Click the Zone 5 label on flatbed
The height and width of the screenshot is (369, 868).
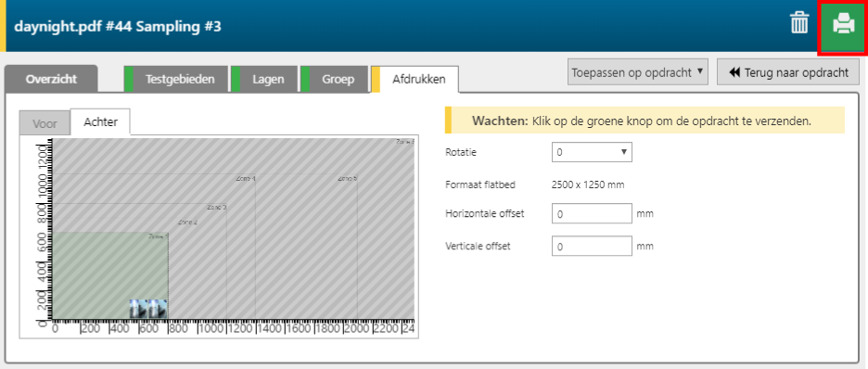tap(348, 178)
